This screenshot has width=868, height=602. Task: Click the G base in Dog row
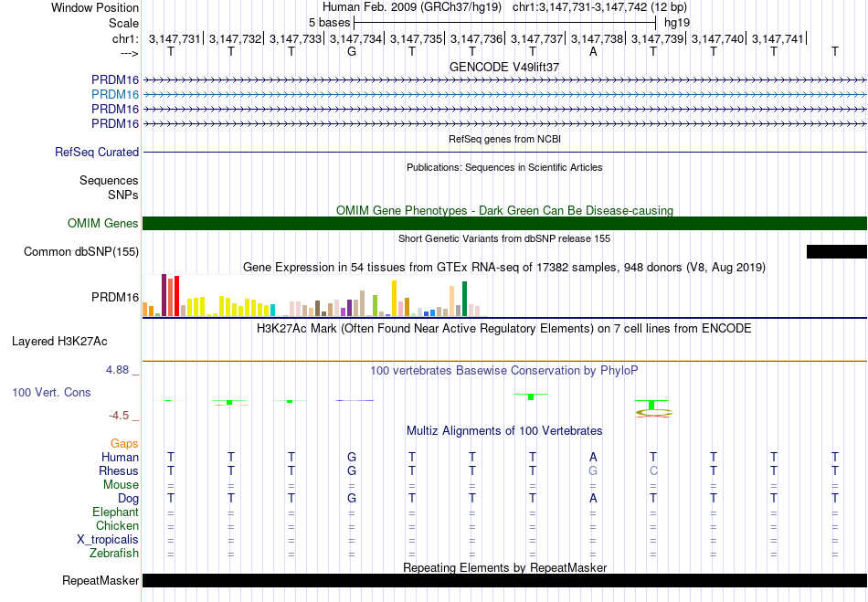[x=352, y=498]
